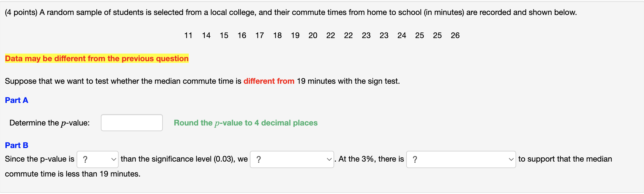
Task: Select the 'Part B' heading
Action: 16,145
